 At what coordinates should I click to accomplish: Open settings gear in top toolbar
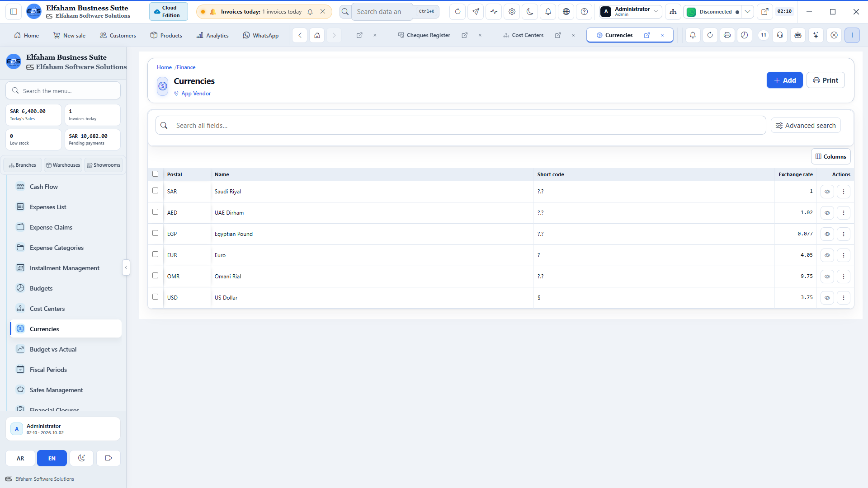[512, 12]
